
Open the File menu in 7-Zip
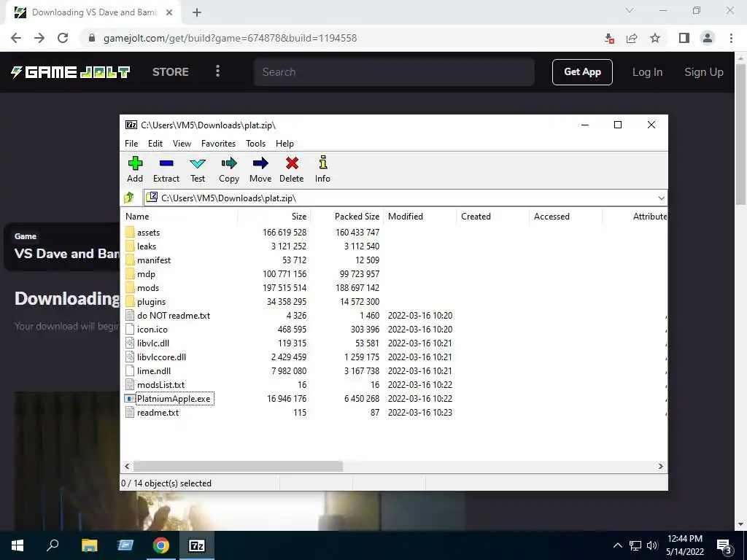[x=131, y=144]
